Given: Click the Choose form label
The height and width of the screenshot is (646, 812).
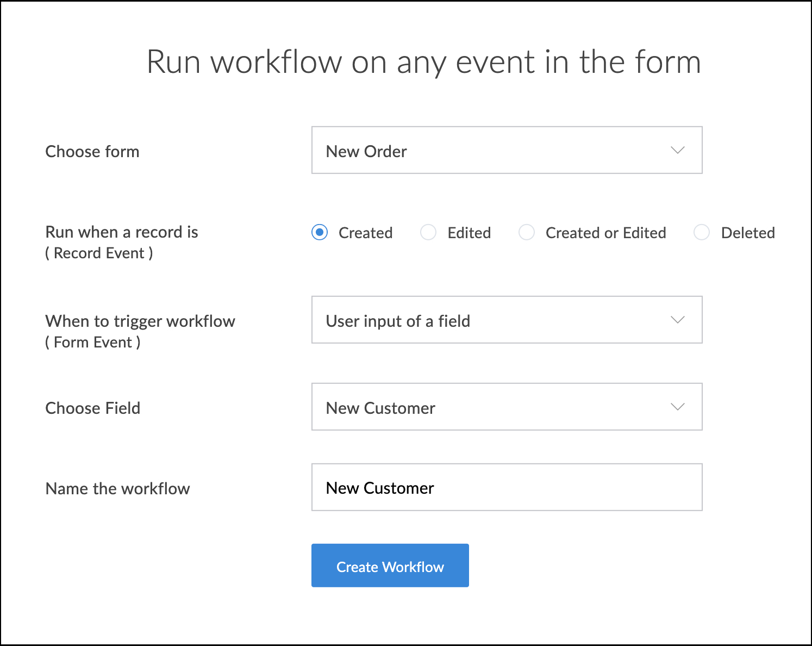Looking at the screenshot, I should click(92, 151).
